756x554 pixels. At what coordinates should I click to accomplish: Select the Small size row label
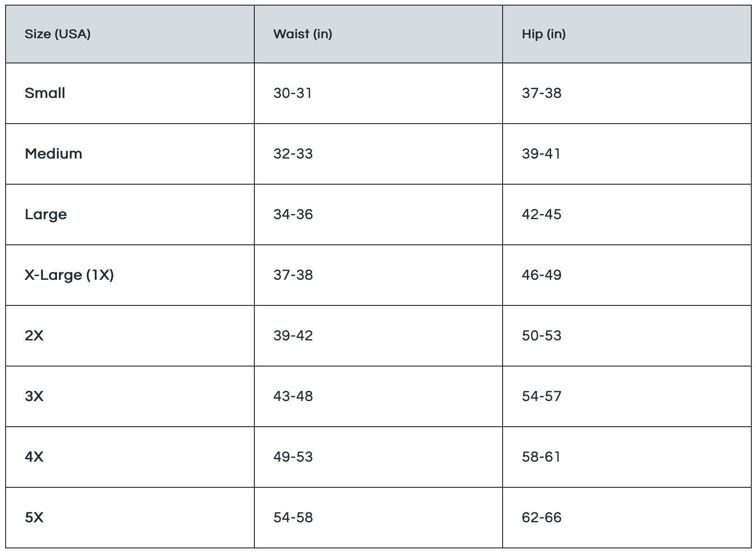coord(45,93)
